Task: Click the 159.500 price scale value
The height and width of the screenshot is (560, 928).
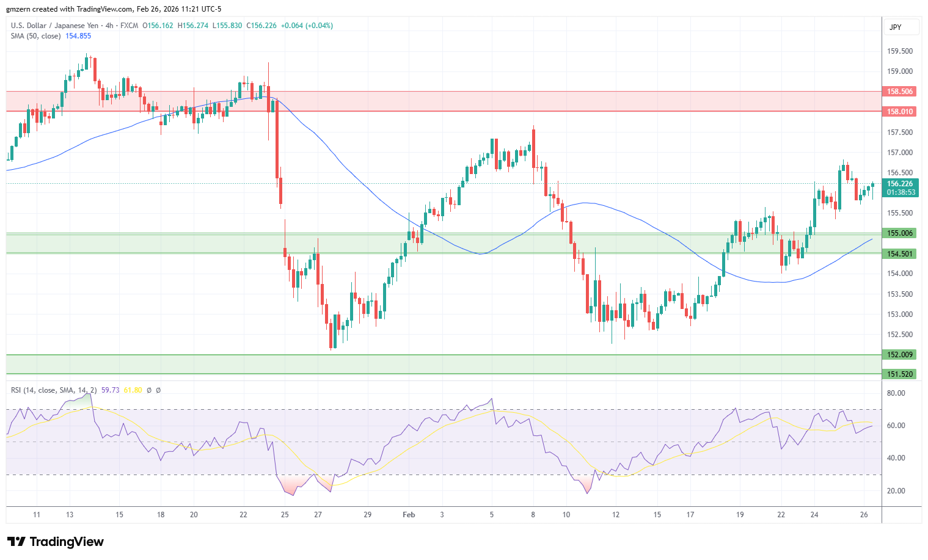Action: coord(900,51)
